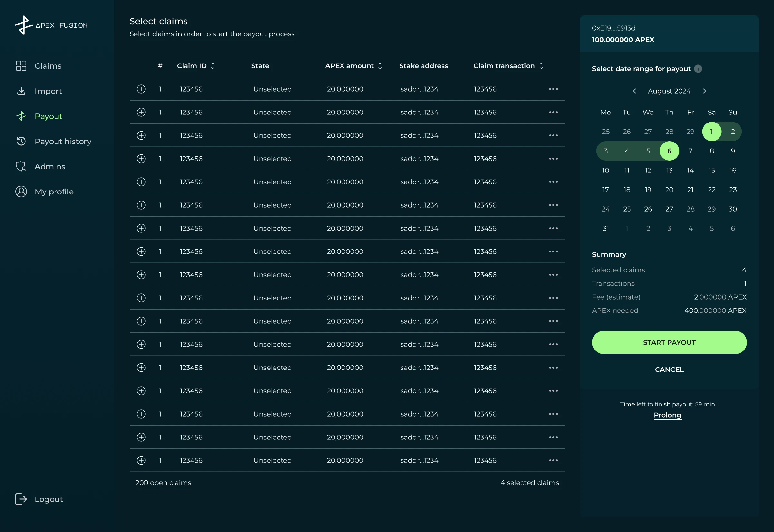Sort table by Claim ID arrows
Viewport: 774px width, 532px height.
[213, 66]
